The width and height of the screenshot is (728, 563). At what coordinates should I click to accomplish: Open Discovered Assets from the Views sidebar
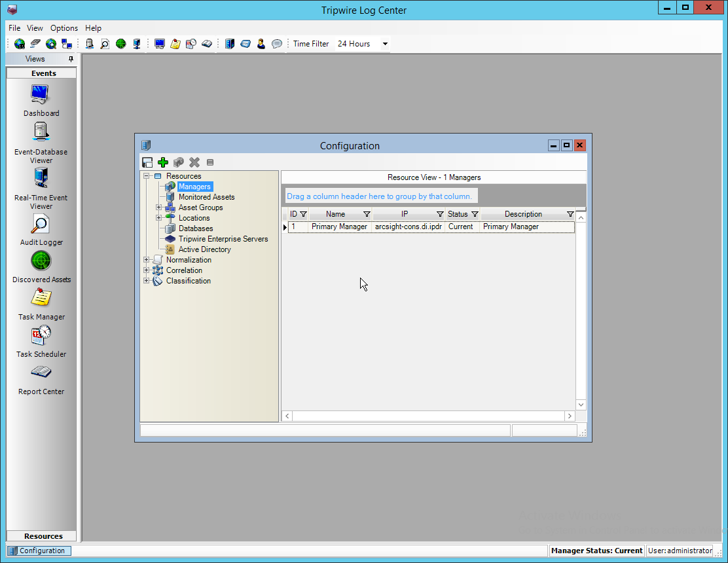pyautogui.click(x=41, y=267)
